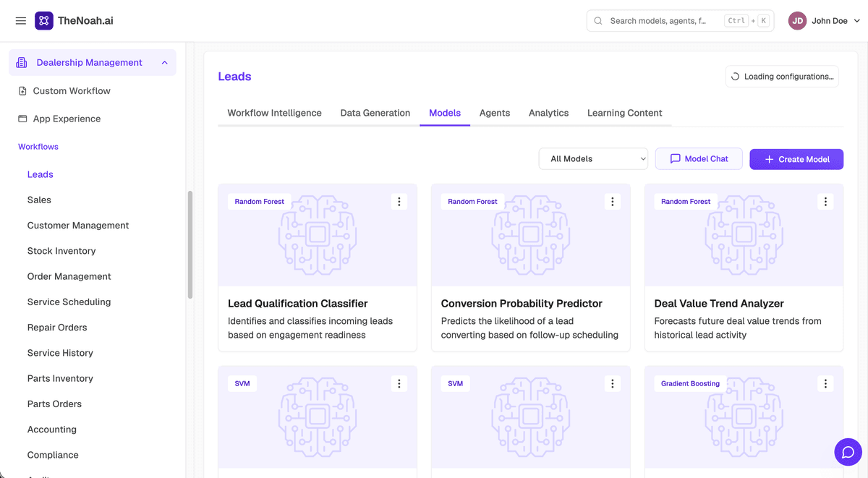Click the Gradient Boosting tag

[x=690, y=384]
